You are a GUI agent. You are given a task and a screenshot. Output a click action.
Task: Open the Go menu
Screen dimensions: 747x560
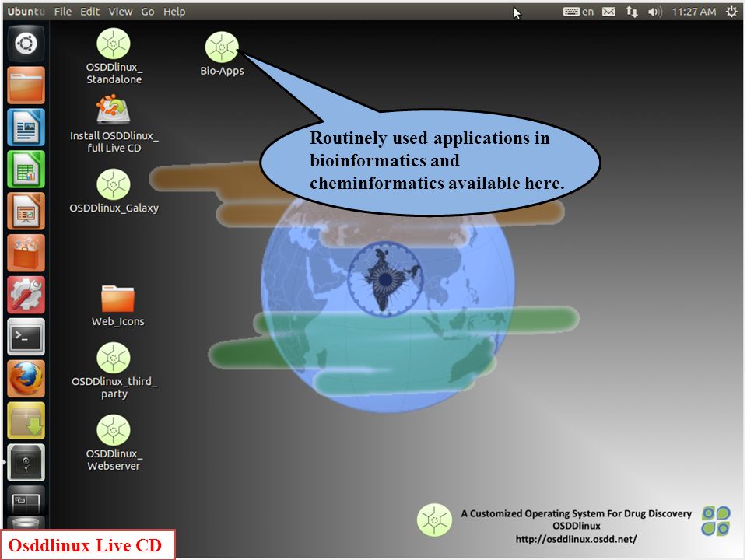[147, 12]
